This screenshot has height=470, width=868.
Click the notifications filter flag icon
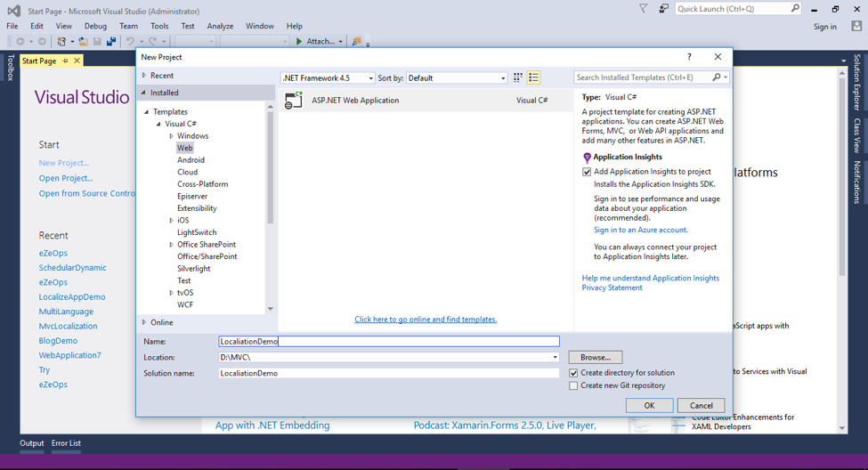(643, 9)
